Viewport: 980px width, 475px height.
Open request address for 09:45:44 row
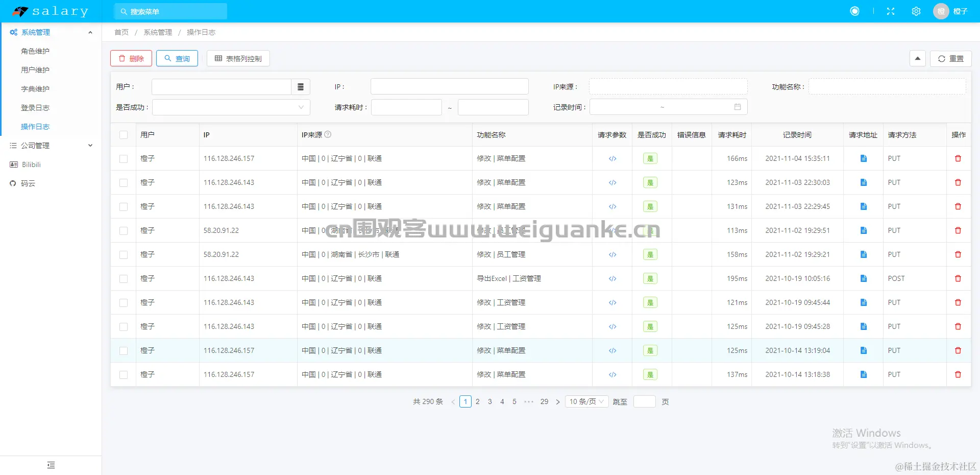click(864, 302)
